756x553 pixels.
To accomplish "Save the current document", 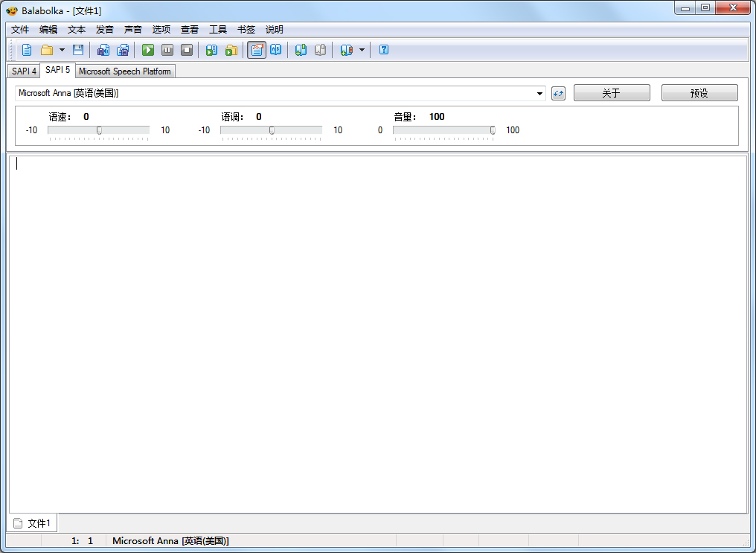I will pos(78,50).
